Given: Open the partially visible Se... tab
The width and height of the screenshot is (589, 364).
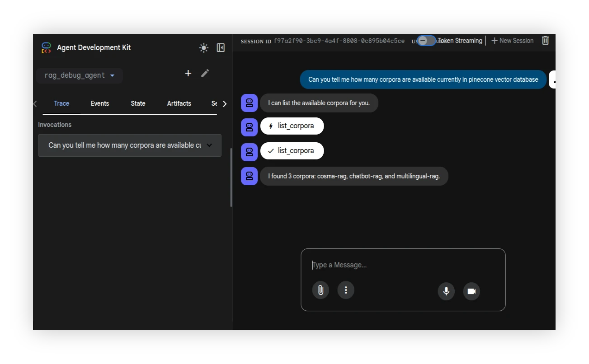Looking at the screenshot, I should tap(214, 103).
